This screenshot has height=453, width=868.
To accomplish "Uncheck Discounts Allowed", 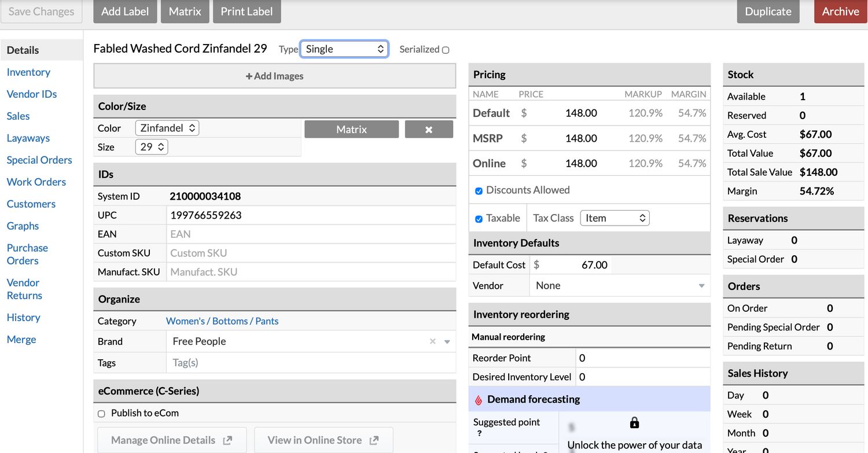I will click(x=479, y=191).
